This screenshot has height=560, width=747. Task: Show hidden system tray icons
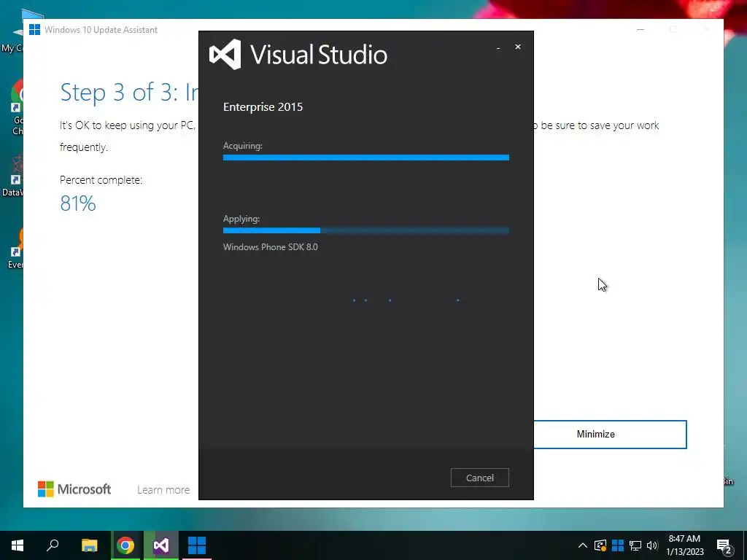click(x=582, y=545)
